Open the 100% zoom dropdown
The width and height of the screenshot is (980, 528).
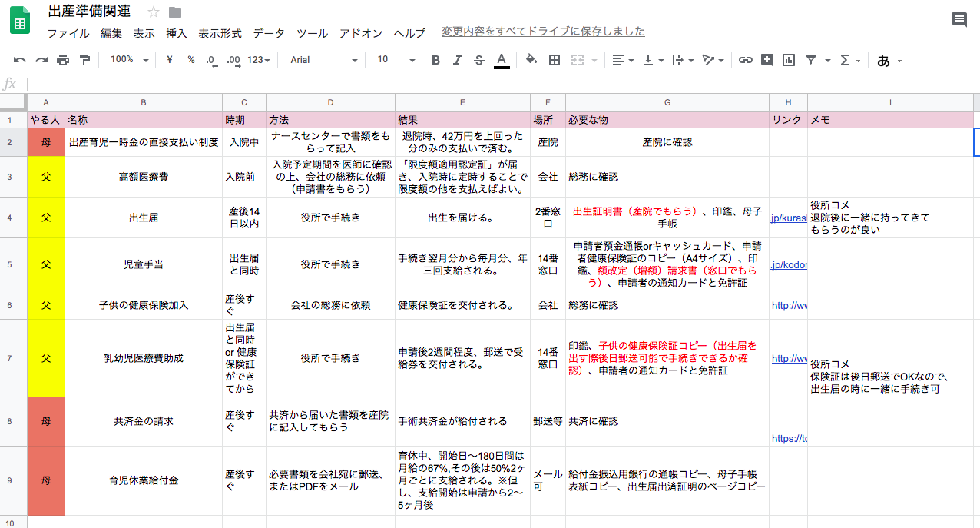[x=127, y=60]
